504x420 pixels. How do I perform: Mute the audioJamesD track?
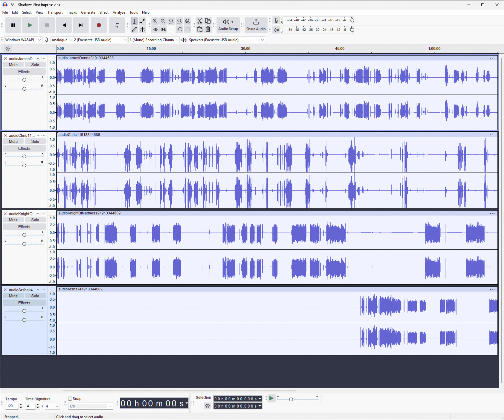(13, 65)
